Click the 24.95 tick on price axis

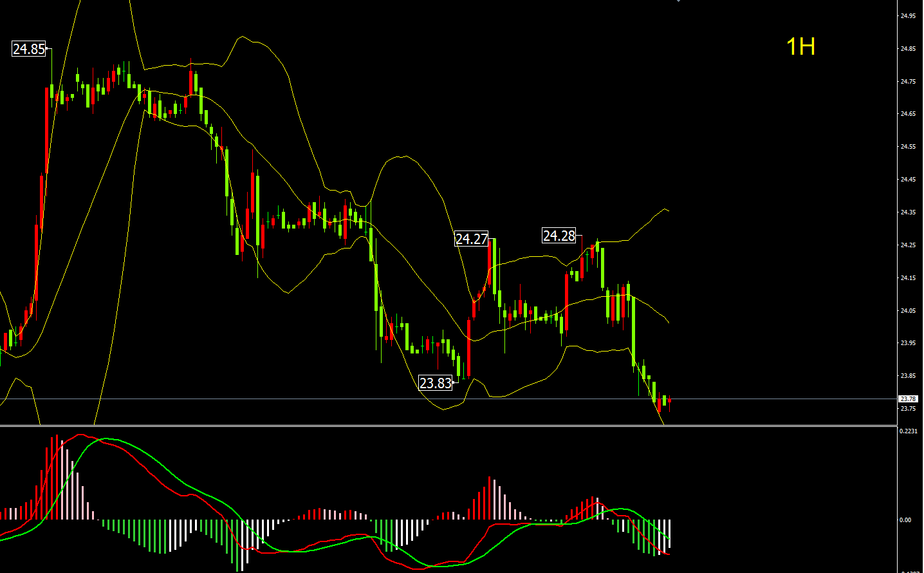coord(908,15)
